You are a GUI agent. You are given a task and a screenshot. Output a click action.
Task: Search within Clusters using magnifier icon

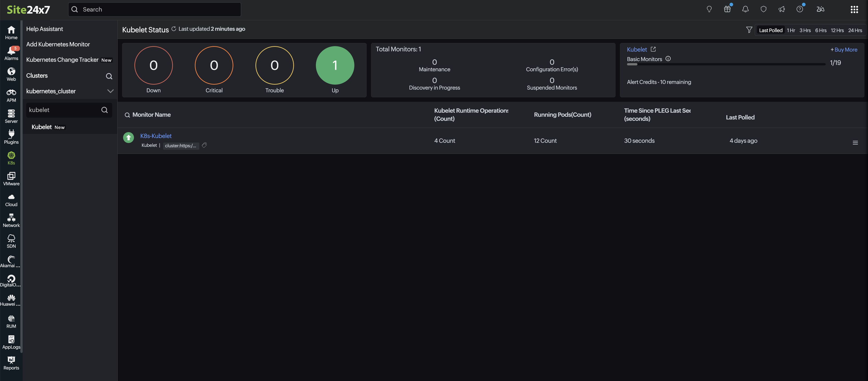109,76
